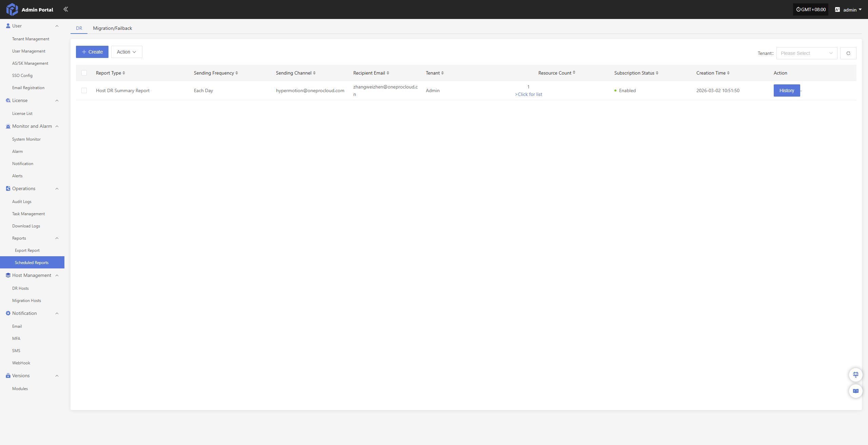Collapse the sidebar with double-chevron icon
The width and height of the screenshot is (868, 445).
point(66,9)
